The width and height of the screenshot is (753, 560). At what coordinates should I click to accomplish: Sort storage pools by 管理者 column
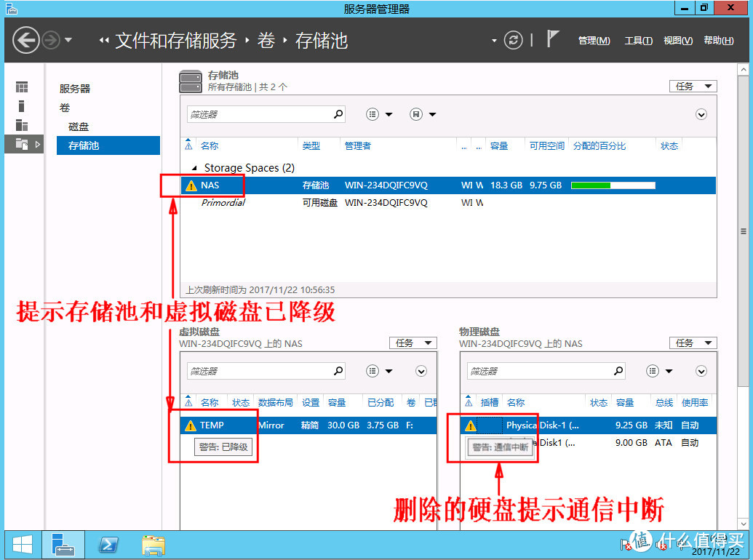pos(358,146)
